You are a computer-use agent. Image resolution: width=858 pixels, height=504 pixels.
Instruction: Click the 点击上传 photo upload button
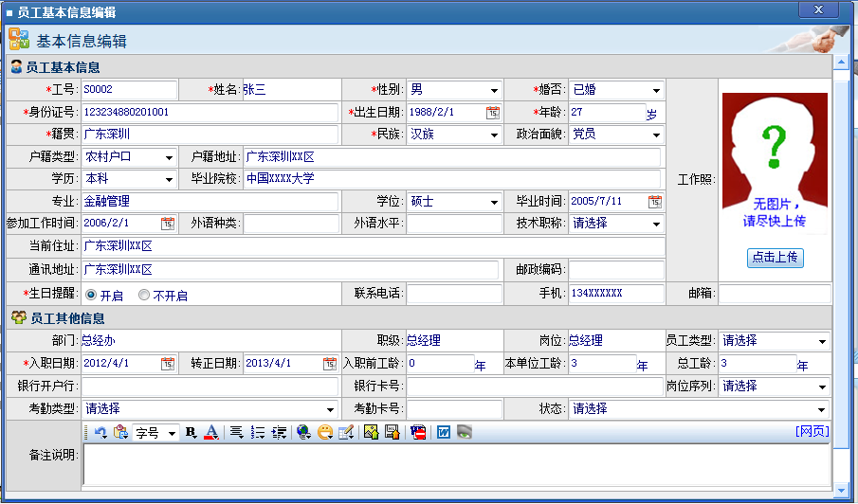point(775,258)
